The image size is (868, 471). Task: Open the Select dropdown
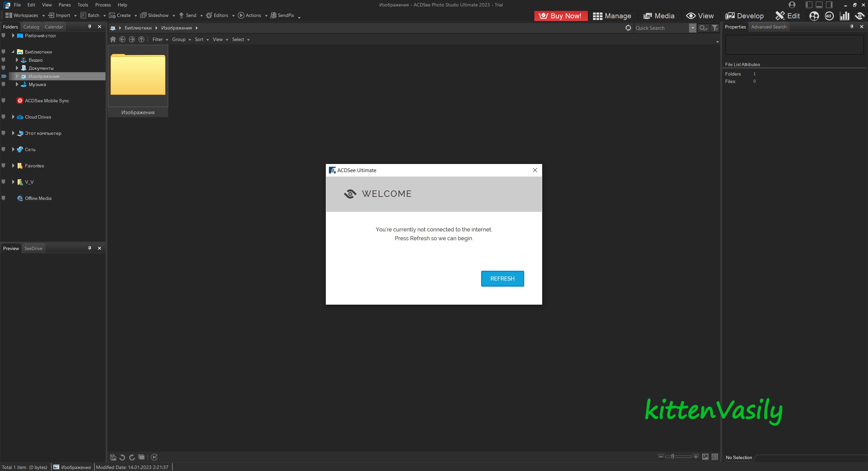(241, 39)
